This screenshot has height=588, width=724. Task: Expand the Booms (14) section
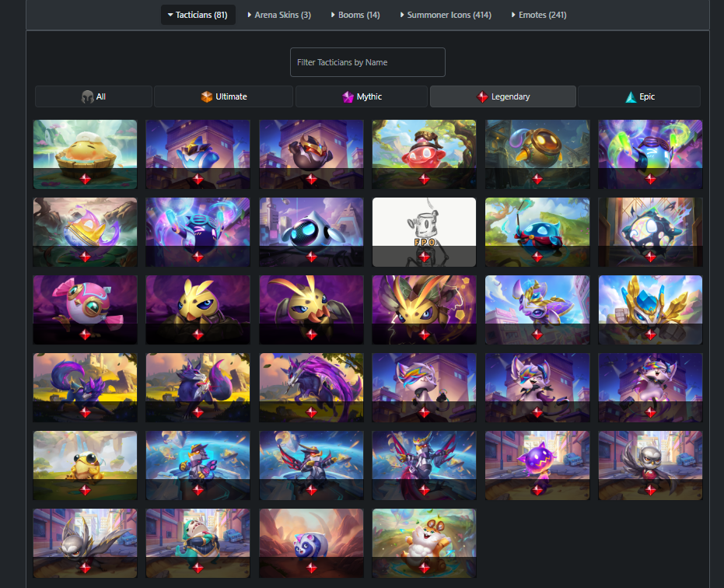355,15
